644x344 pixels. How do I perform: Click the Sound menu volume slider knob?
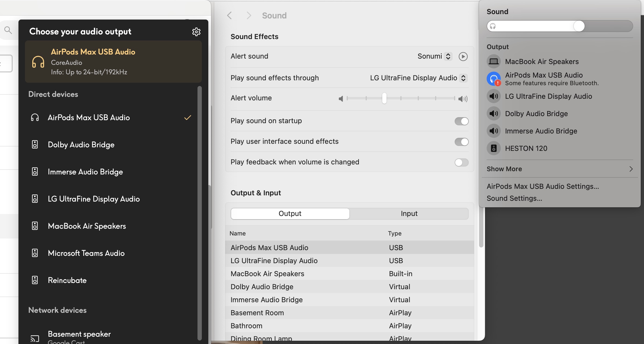(579, 26)
